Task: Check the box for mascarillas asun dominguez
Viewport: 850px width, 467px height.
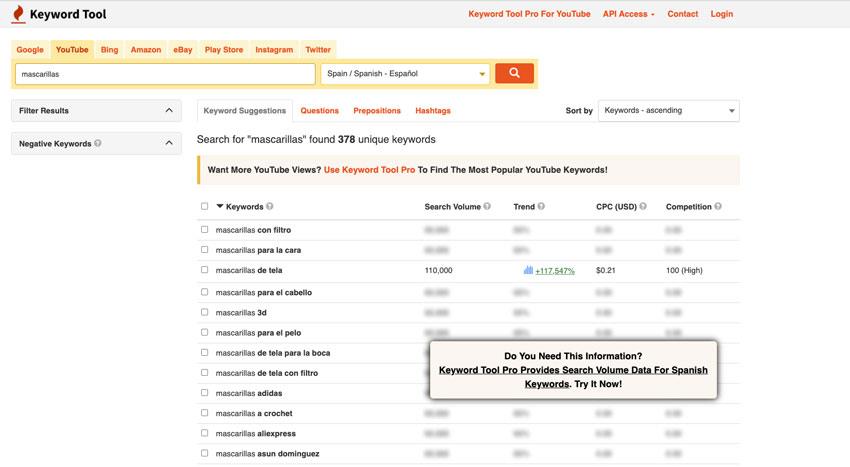Action: (x=204, y=453)
